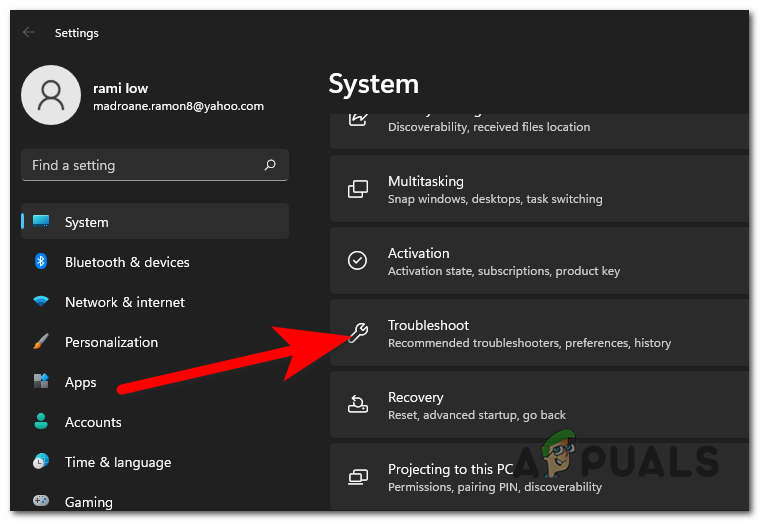
Task: Open the Multitasking settings card
Action: point(539,189)
